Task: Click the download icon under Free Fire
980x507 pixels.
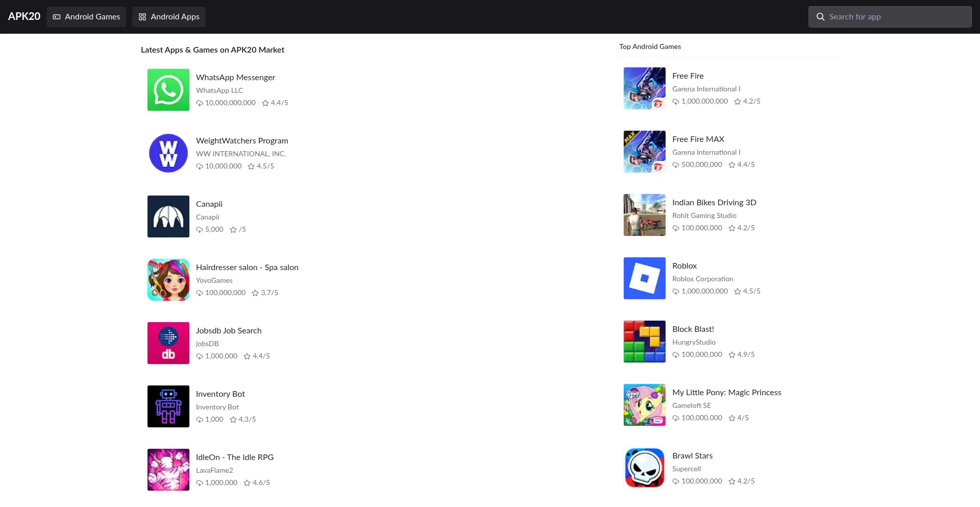Action: click(x=676, y=102)
